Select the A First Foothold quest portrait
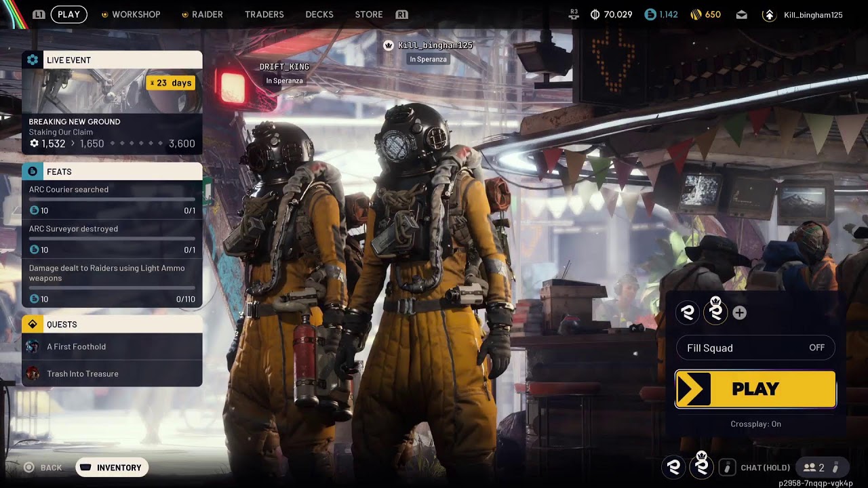 click(33, 346)
